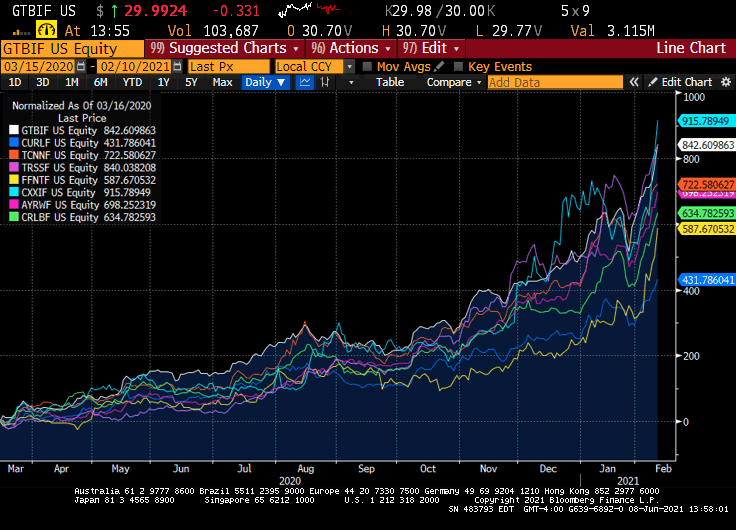
Task: Open the chart settings gear icon
Action: tap(726, 82)
